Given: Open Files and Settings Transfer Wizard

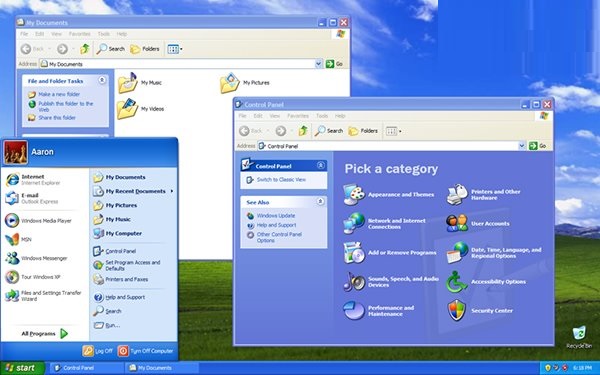Looking at the screenshot, I should 43,295.
